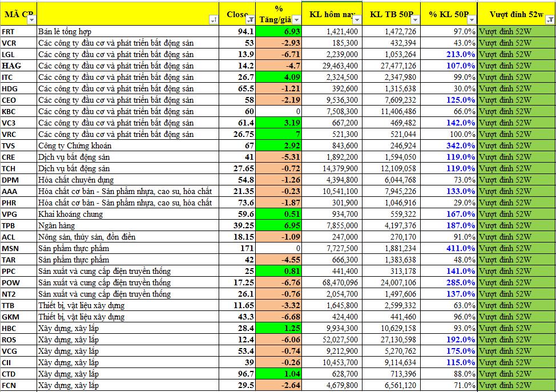Select the 411.0% KL 50P cell
Viewport: 556px width, 392px height.
449,248
